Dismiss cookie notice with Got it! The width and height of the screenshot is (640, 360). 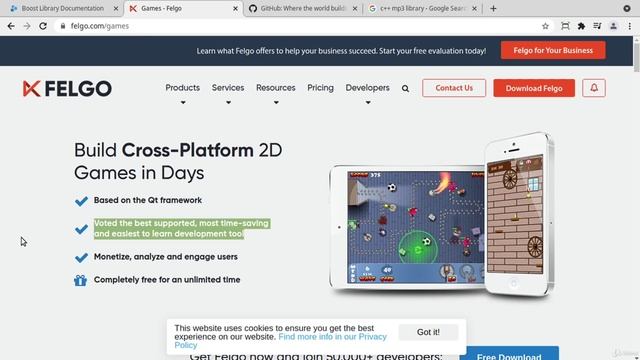tap(428, 332)
